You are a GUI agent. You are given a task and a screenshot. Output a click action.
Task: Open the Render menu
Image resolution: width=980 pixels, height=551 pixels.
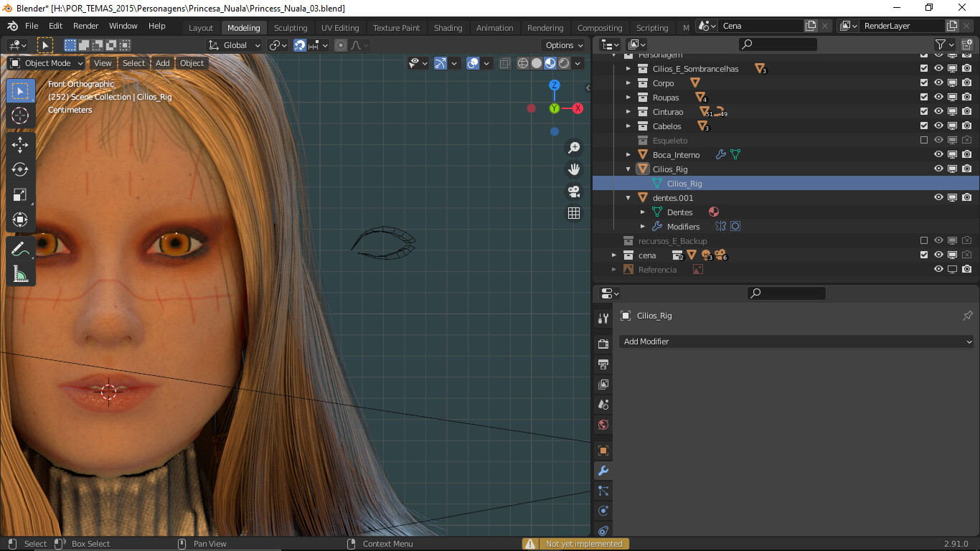86,26
